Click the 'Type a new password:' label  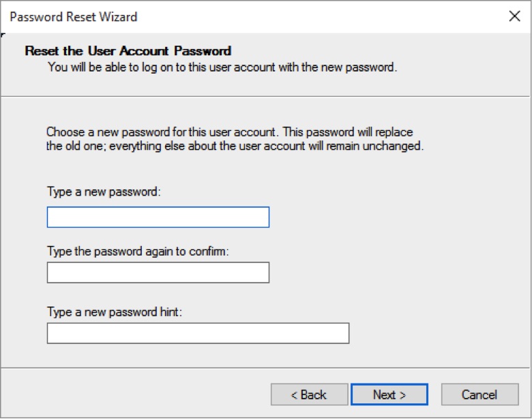(x=104, y=191)
